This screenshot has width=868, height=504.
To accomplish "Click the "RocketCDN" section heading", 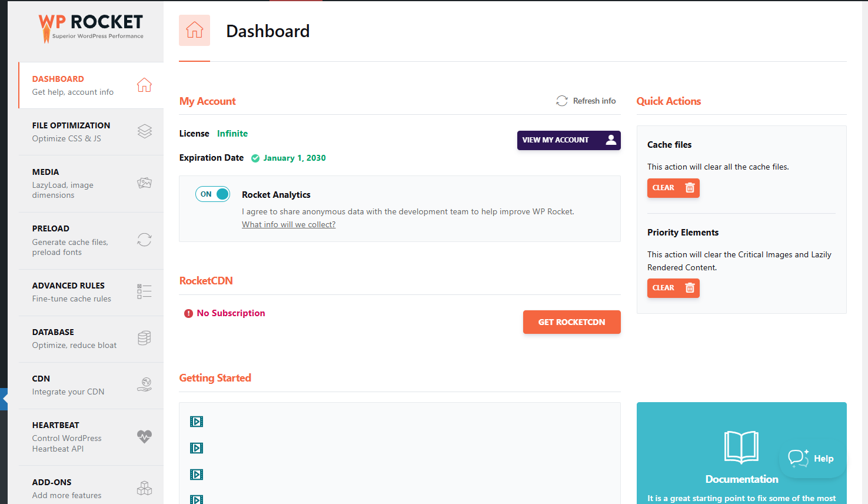I will tap(206, 281).
